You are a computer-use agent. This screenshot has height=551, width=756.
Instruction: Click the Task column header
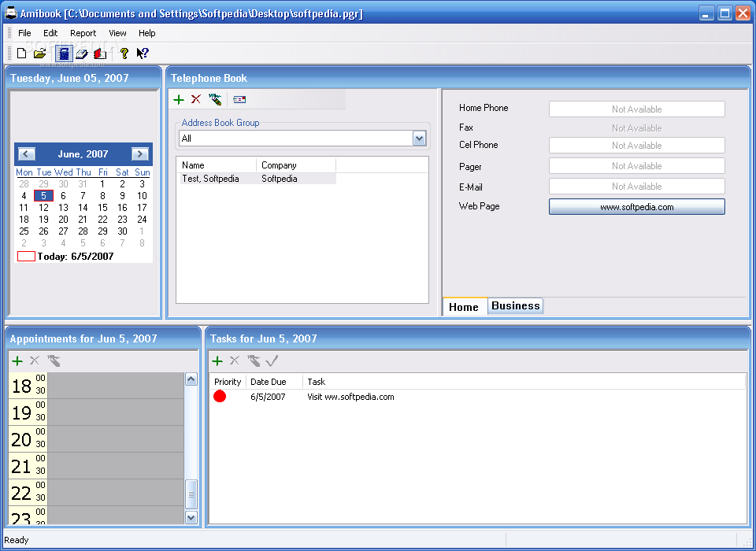pyautogui.click(x=524, y=382)
